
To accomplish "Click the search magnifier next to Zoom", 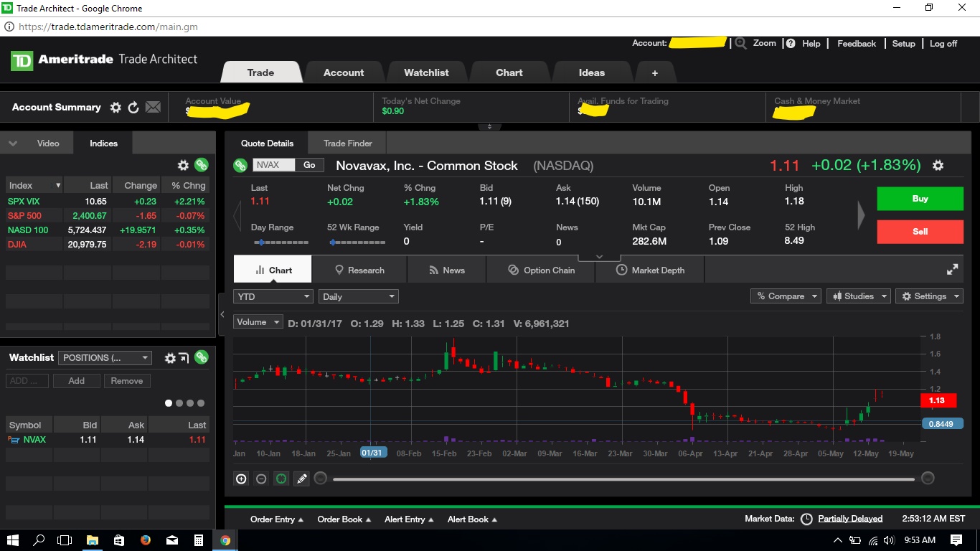I will pos(740,43).
